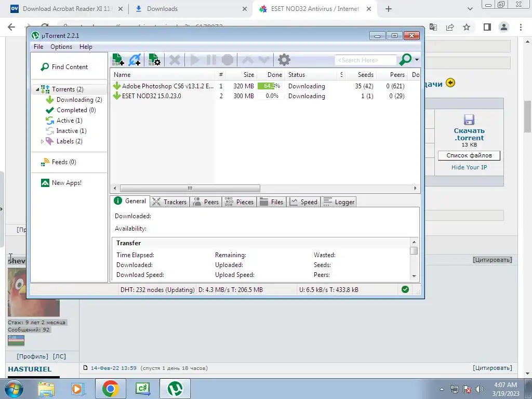
Task: Switch to the Pieces tab
Action: point(239,202)
